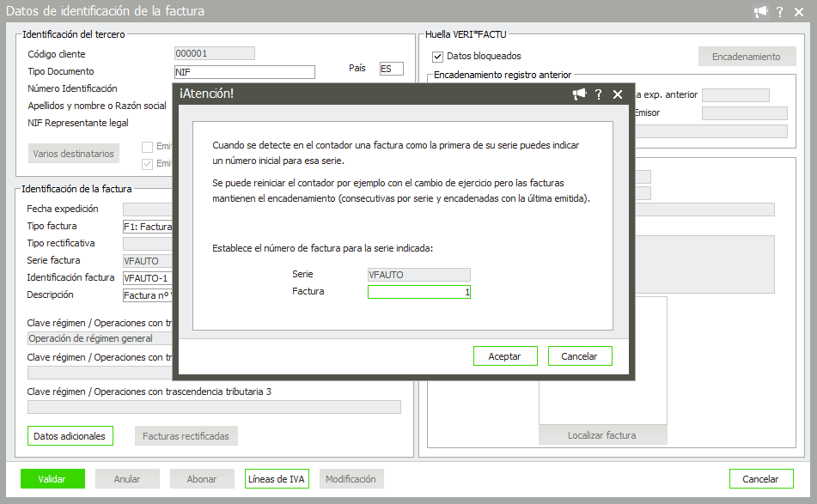The height and width of the screenshot is (504, 817).
Task: Open the Datos adicionales button
Action: pos(70,436)
